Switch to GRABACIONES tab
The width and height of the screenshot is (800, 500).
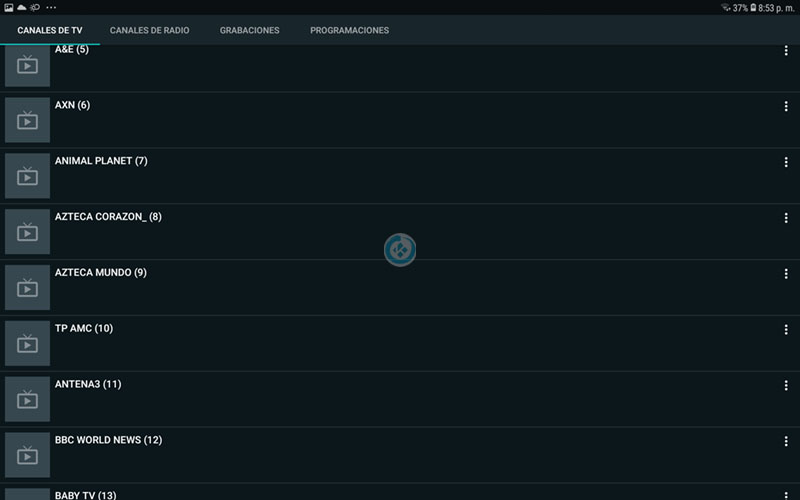(x=249, y=31)
